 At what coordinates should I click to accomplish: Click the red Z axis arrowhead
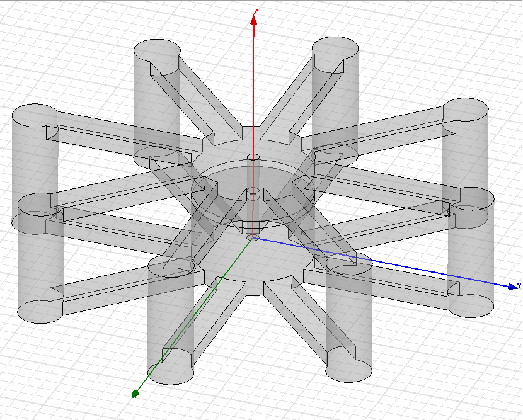click(x=254, y=21)
